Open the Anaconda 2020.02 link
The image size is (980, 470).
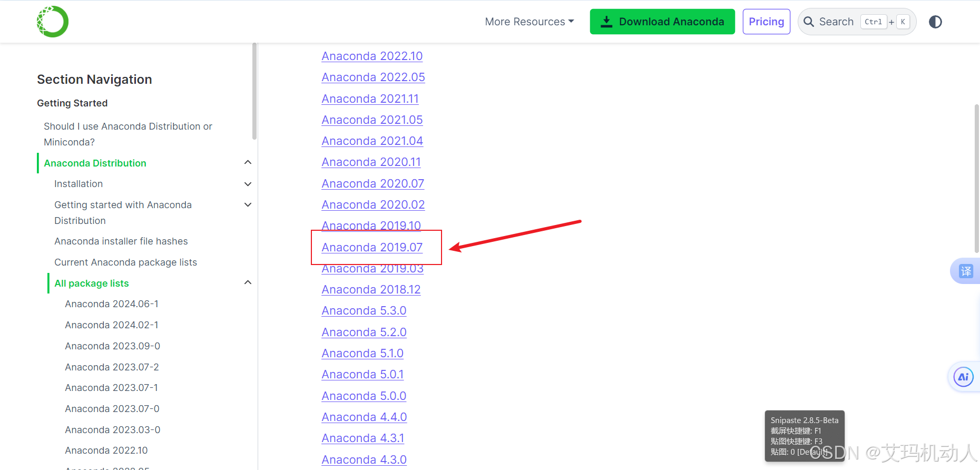pos(373,204)
